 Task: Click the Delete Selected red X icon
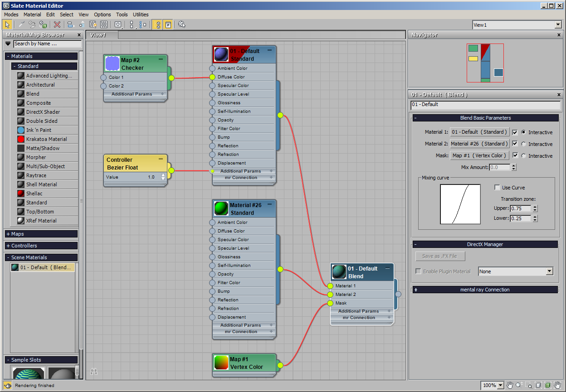(57, 24)
